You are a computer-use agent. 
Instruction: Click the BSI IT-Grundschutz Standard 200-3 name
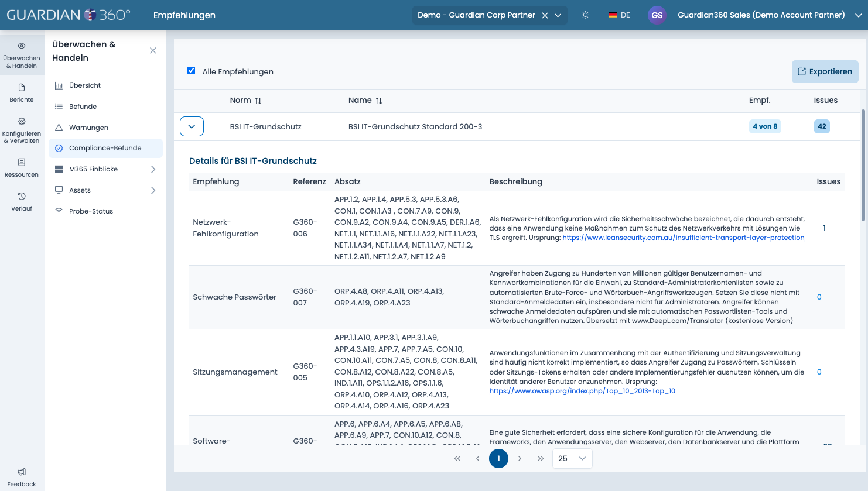pyautogui.click(x=415, y=127)
